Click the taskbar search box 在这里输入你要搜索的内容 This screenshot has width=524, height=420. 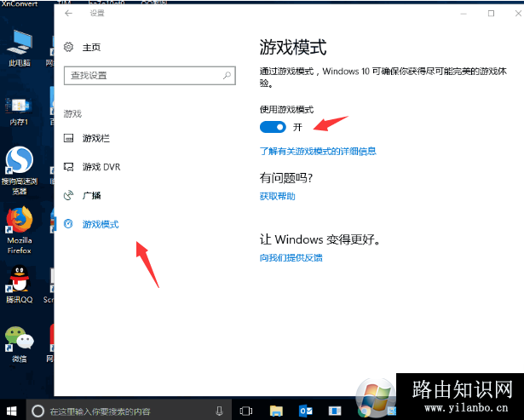coord(129,411)
